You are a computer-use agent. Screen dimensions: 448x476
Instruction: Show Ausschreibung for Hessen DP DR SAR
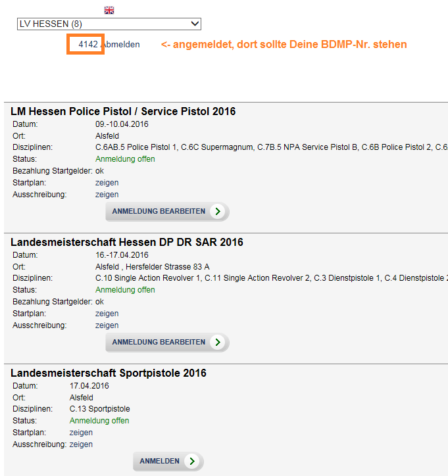point(107,325)
